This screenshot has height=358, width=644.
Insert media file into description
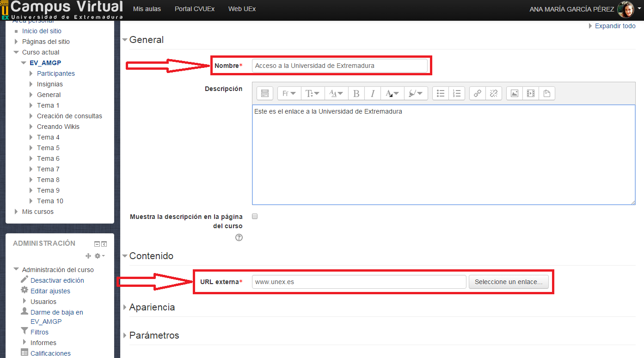530,94
